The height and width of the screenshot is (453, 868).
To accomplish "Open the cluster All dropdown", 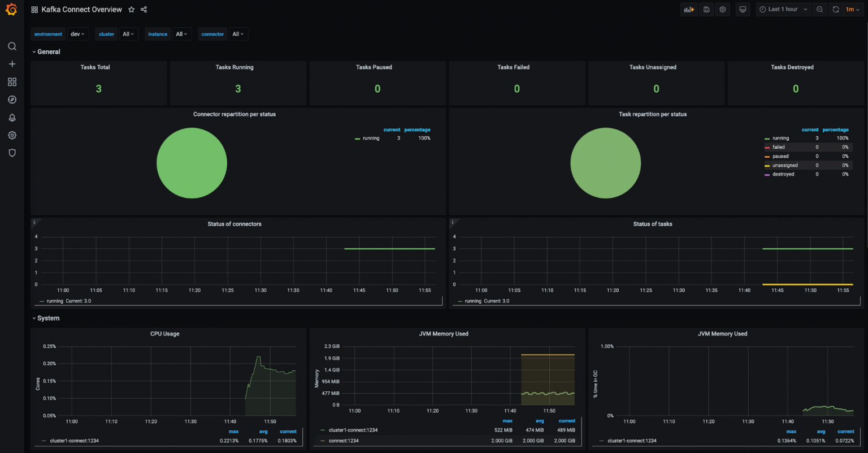I will (x=129, y=34).
